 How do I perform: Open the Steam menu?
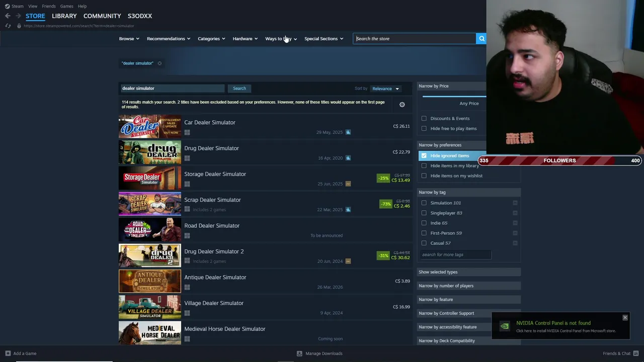(18, 7)
